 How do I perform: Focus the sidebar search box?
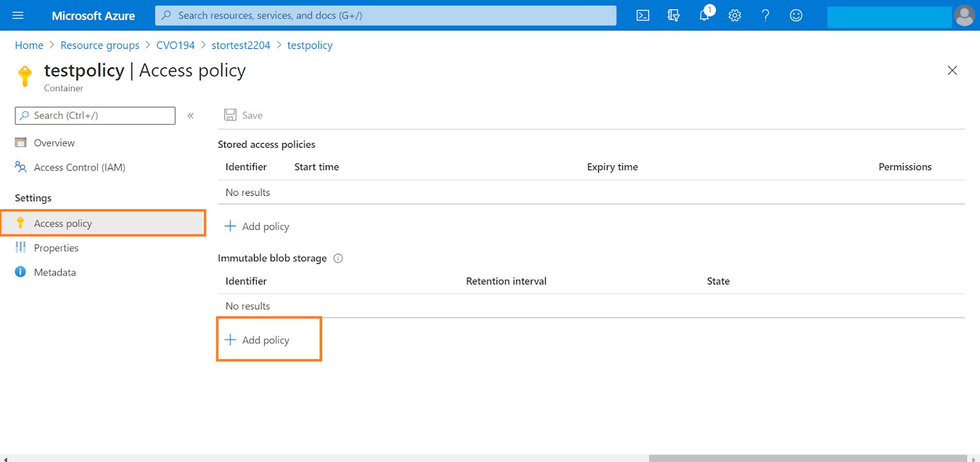click(95, 115)
